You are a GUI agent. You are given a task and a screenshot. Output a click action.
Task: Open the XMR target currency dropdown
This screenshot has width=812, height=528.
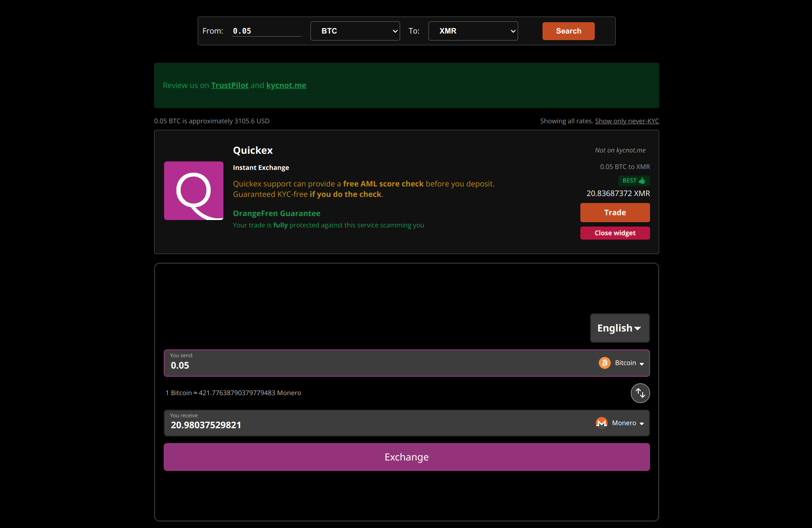(473, 31)
